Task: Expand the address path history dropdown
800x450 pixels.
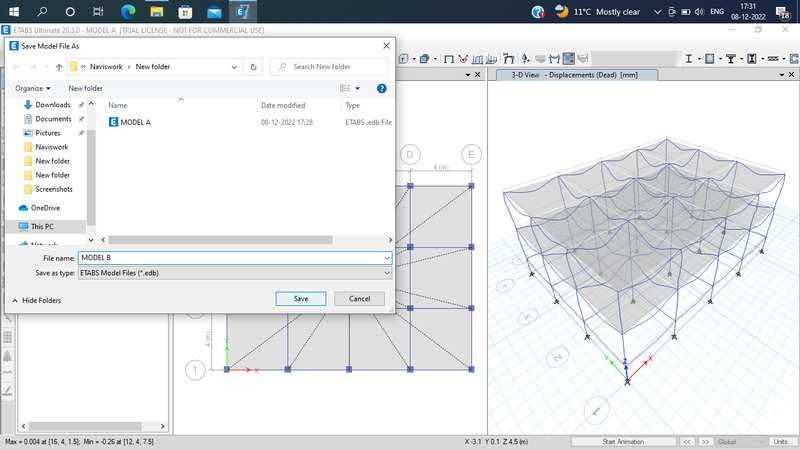Action: click(x=234, y=67)
